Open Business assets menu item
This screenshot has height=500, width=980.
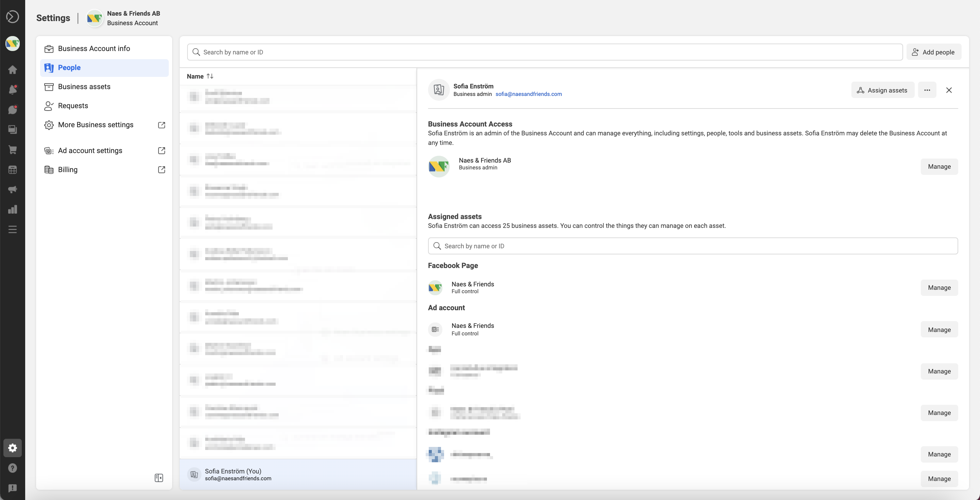coord(104,87)
